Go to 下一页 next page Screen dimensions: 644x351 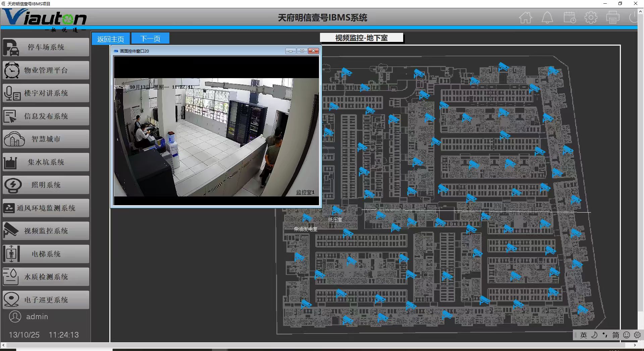point(150,39)
